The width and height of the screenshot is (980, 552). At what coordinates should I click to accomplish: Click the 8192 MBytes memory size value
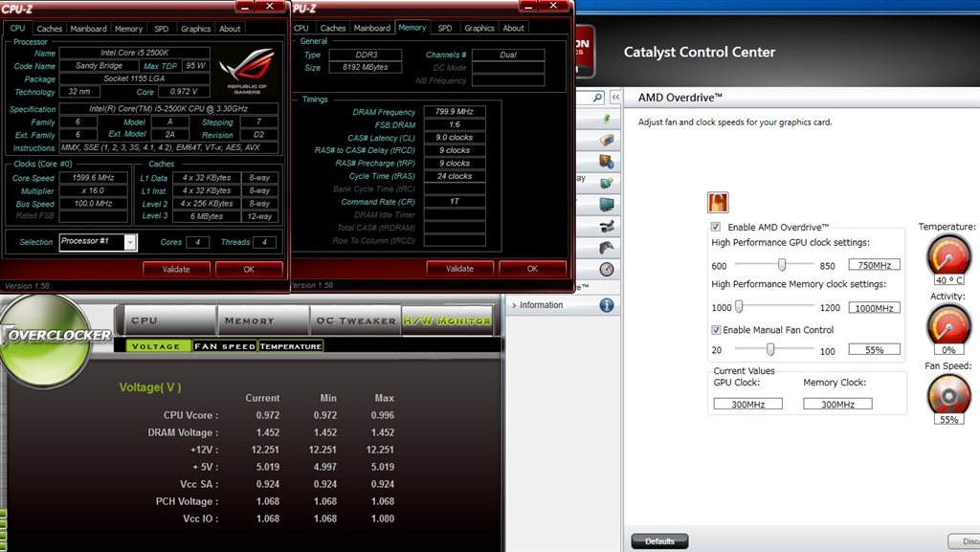click(365, 67)
